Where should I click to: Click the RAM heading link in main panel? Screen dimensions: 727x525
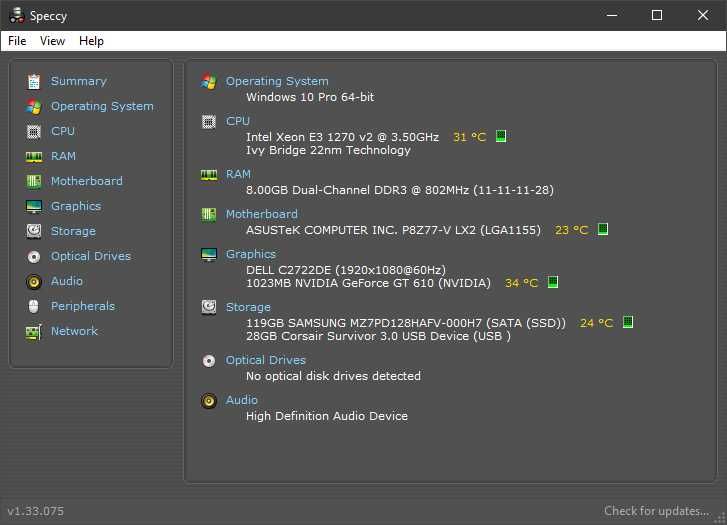tap(238, 174)
